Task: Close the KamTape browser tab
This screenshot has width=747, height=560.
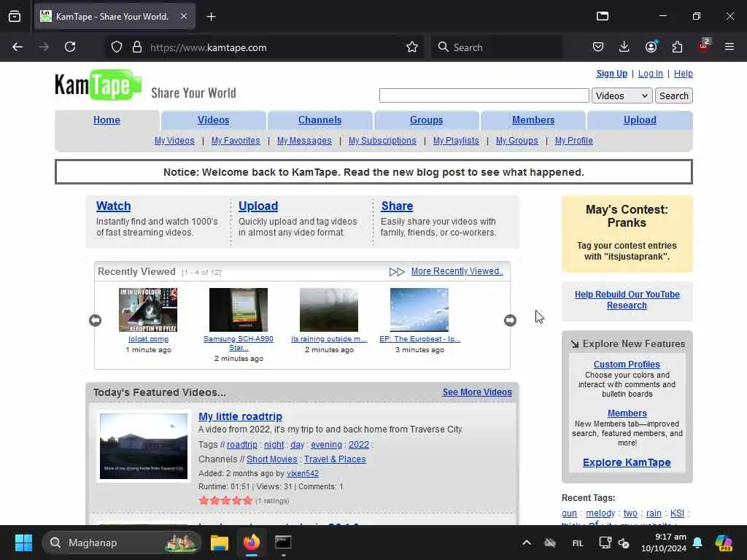Action: (x=184, y=16)
